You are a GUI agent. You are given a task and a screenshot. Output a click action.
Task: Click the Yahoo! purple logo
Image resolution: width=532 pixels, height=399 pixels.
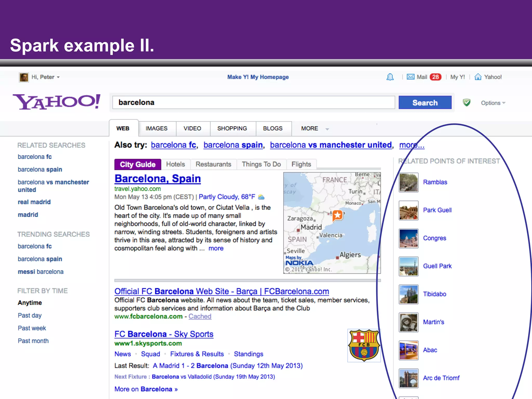(x=56, y=102)
